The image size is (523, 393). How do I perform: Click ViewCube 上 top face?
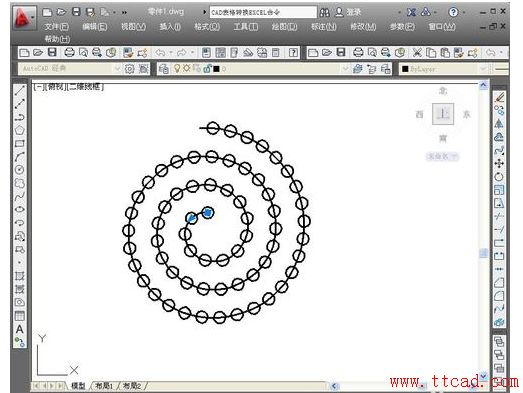point(443,114)
